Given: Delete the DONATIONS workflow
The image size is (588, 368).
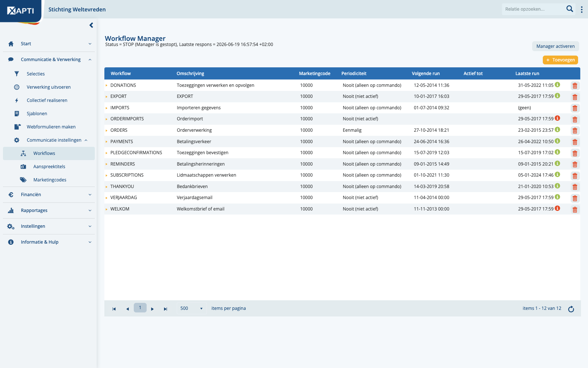Looking at the screenshot, I should (575, 86).
